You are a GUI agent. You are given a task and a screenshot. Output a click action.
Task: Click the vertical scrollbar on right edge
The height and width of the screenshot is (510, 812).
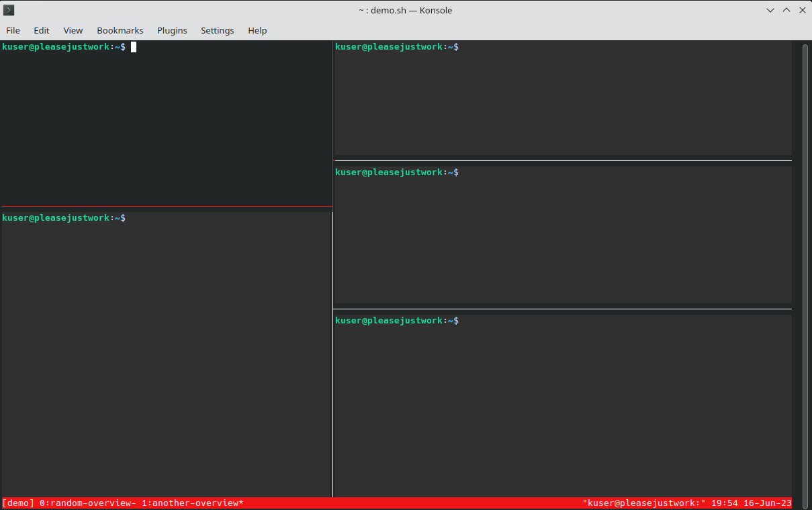pyautogui.click(x=805, y=268)
